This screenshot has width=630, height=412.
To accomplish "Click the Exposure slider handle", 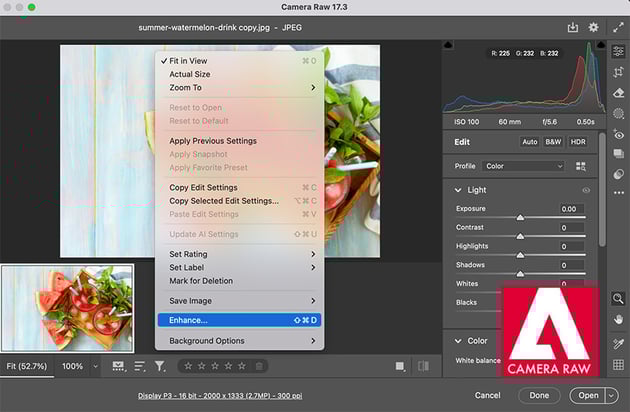I will pyautogui.click(x=520, y=217).
